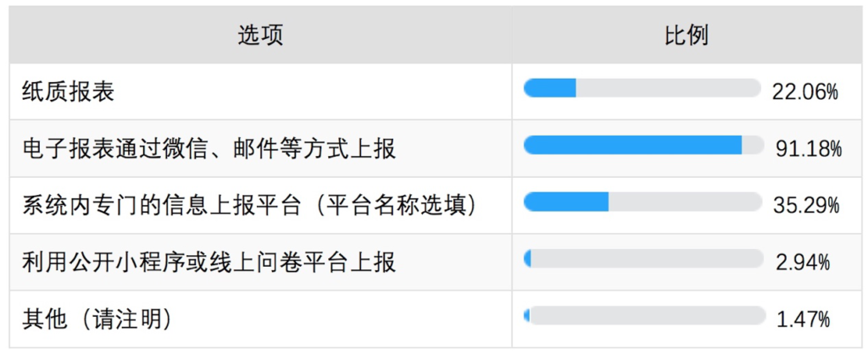Screen dimensions: 868x355
Task: Select 电子报表通过微信、邮件等方式上报 option text
Action: (x=209, y=149)
